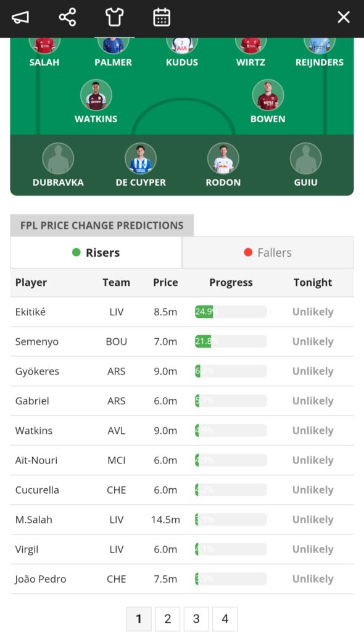364x632 pixels.
Task: Share the team using the share icon
Action: [67, 17]
